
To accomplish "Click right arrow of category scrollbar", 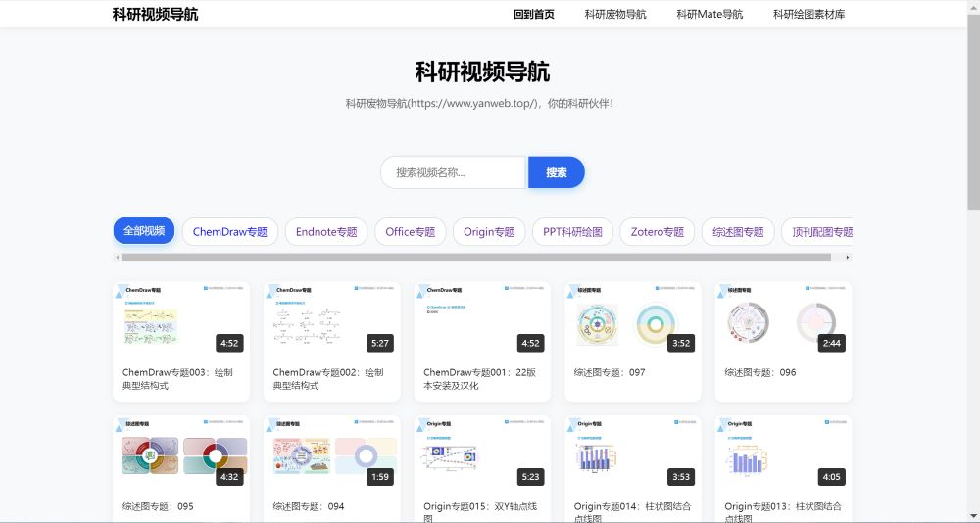I will pyautogui.click(x=848, y=258).
